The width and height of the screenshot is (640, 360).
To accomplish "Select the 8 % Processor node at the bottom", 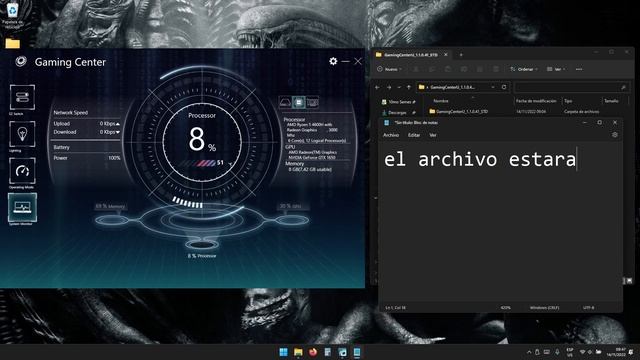I will 202,244.
